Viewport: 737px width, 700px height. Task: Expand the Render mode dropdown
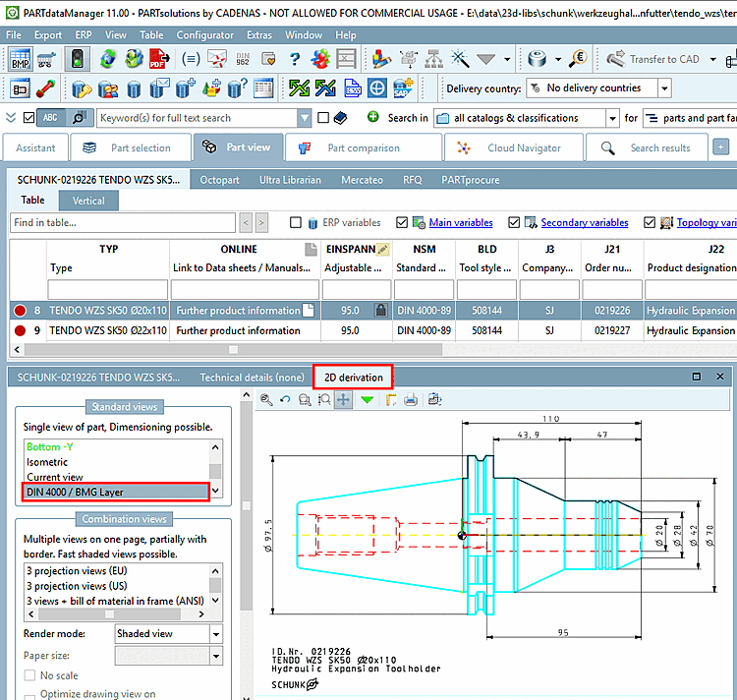216,634
